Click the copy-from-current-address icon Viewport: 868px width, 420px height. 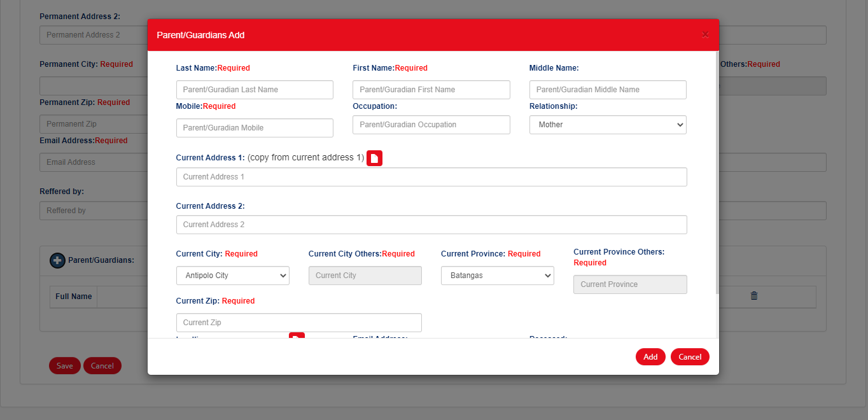(375, 158)
